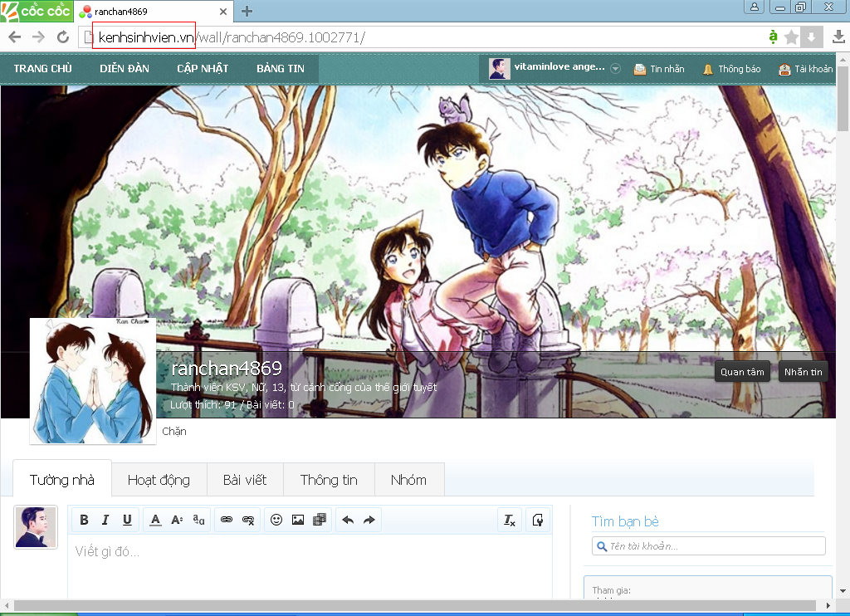Toggle the green Vietnamese typing icon
The height and width of the screenshot is (616, 850).
pos(773,37)
